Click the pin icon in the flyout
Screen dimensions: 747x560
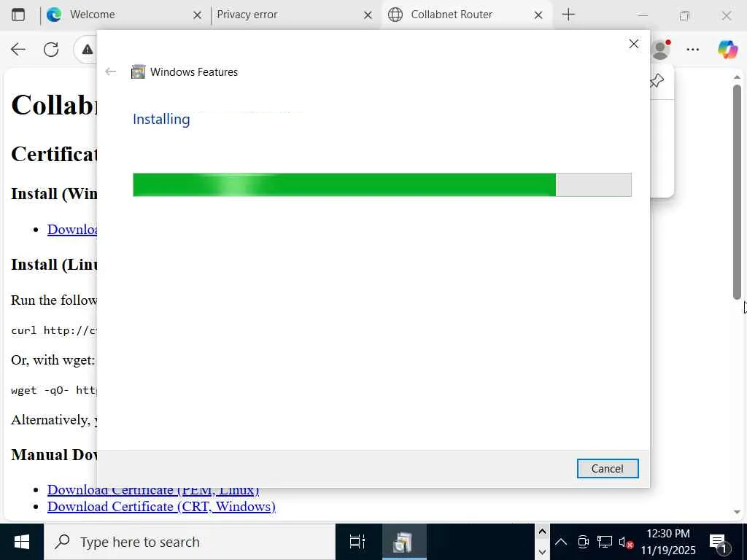[657, 80]
